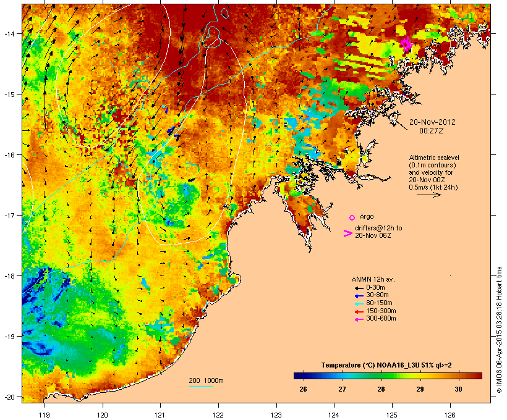Click the magenta drifter track marker near 125E
The height and width of the screenshot is (420, 507).
[406, 44]
